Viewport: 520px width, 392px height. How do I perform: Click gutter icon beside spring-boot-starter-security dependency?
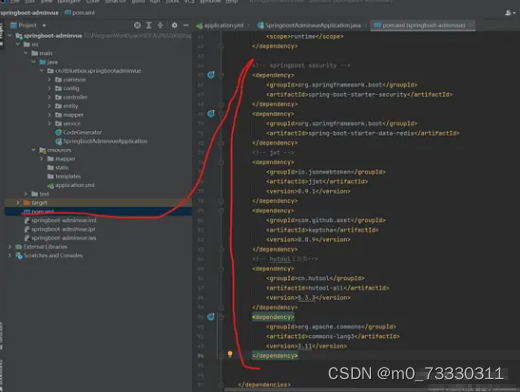pos(211,75)
